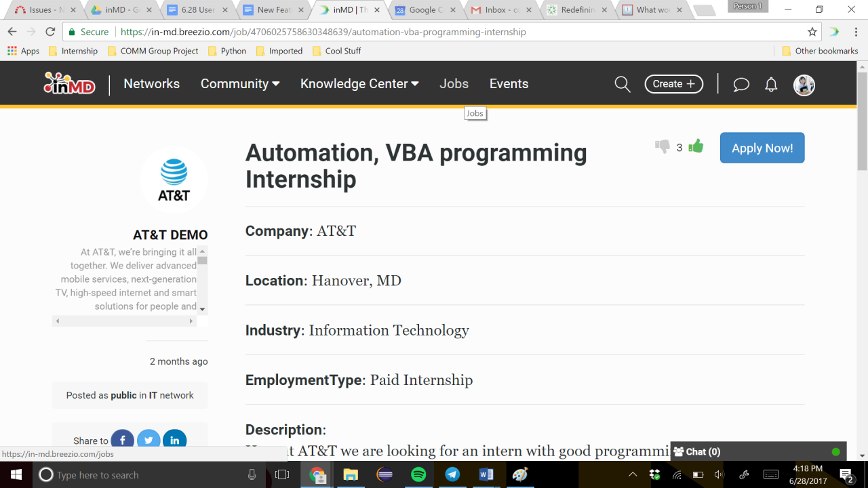Open File Explorer from the taskbar

tap(350, 474)
